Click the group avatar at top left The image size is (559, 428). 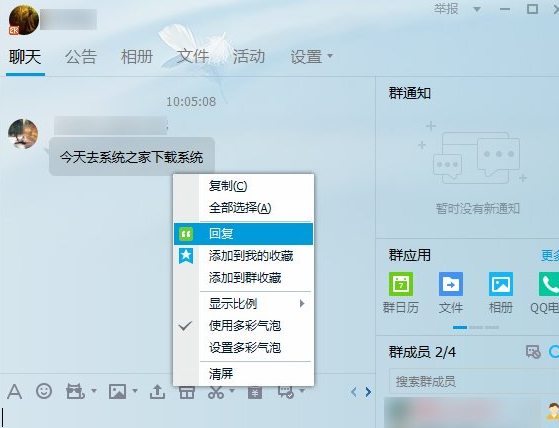pyautogui.click(x=24, y=20)
